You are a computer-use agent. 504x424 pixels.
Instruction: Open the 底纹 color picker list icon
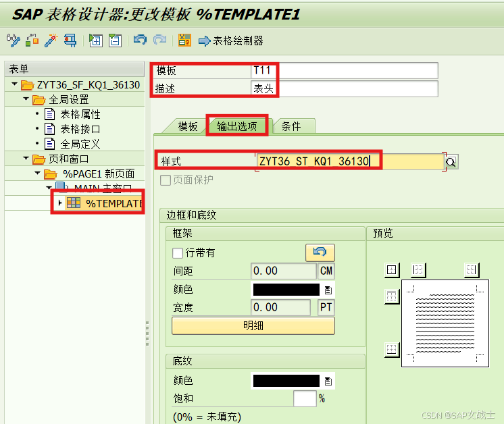[x=328, y=381]
